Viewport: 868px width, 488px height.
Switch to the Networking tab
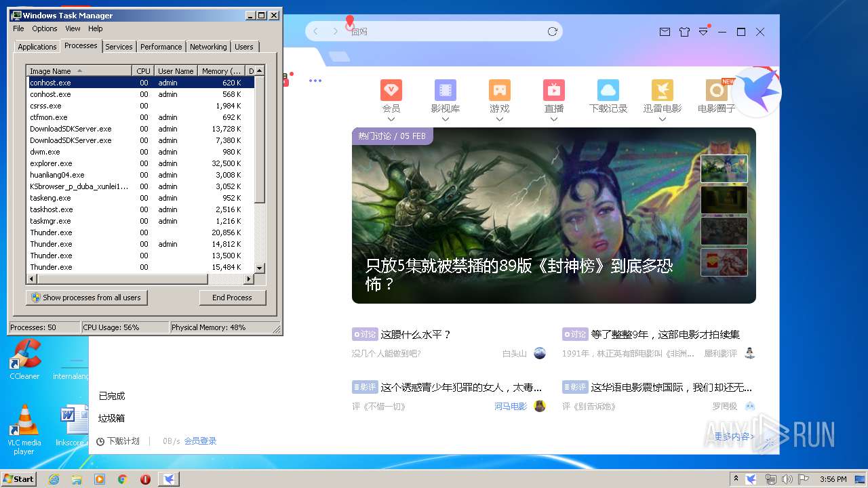208,47
